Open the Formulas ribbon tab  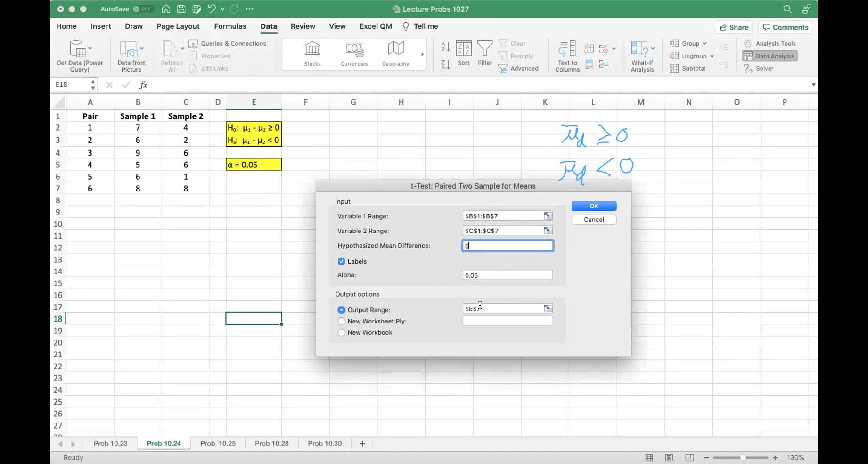click(230, 26)
